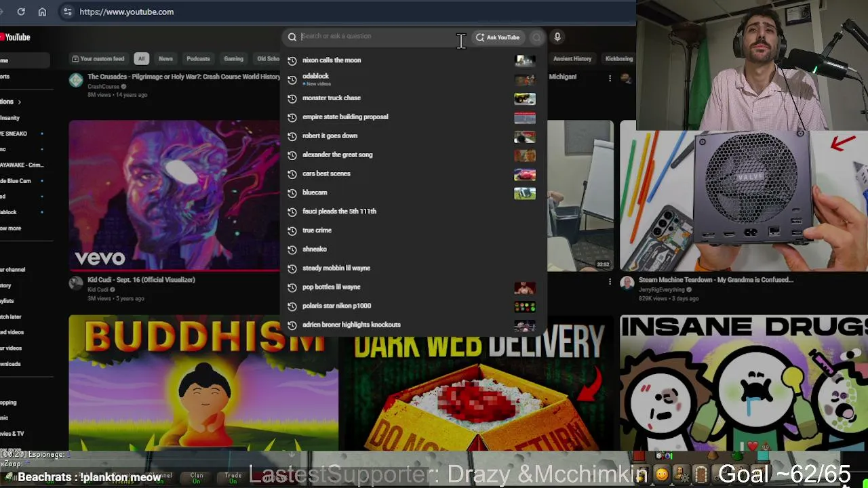Click the magnifier icon inside the search box
868x488 pixels.
click(292, 37)
